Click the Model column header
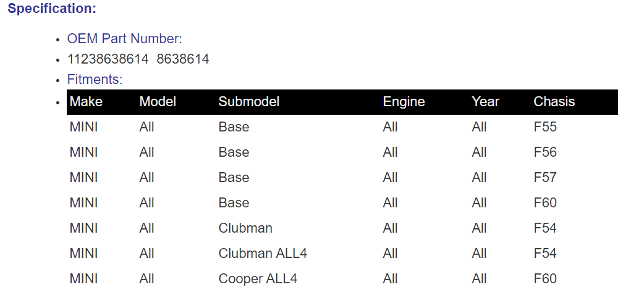The image size is (644, 303). 158,102
